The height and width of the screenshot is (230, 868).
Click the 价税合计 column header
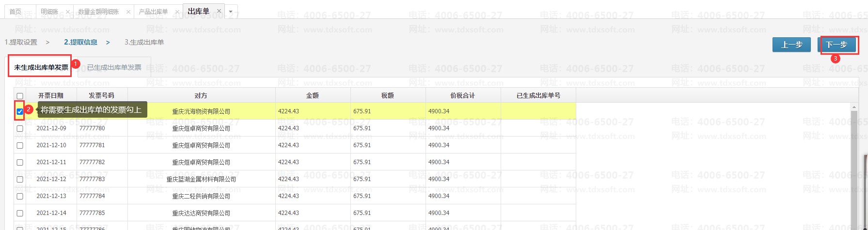pos(462,95)
